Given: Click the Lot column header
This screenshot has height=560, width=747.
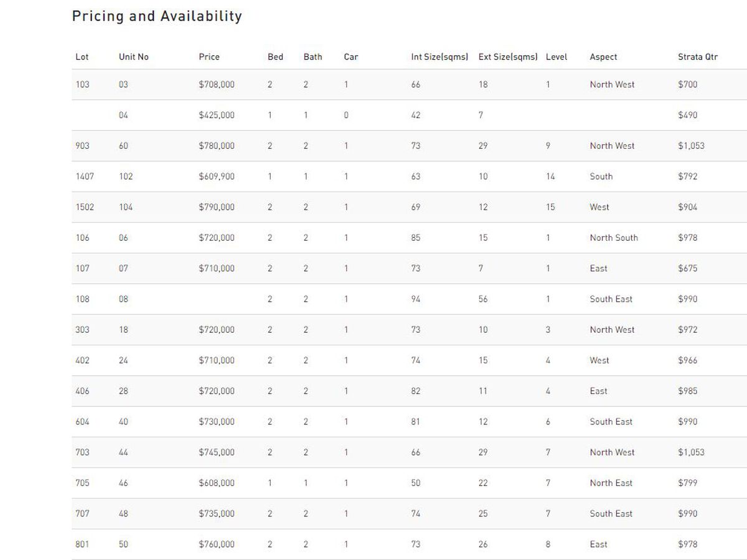Looking at the screenshot, I should click(82, 57).
